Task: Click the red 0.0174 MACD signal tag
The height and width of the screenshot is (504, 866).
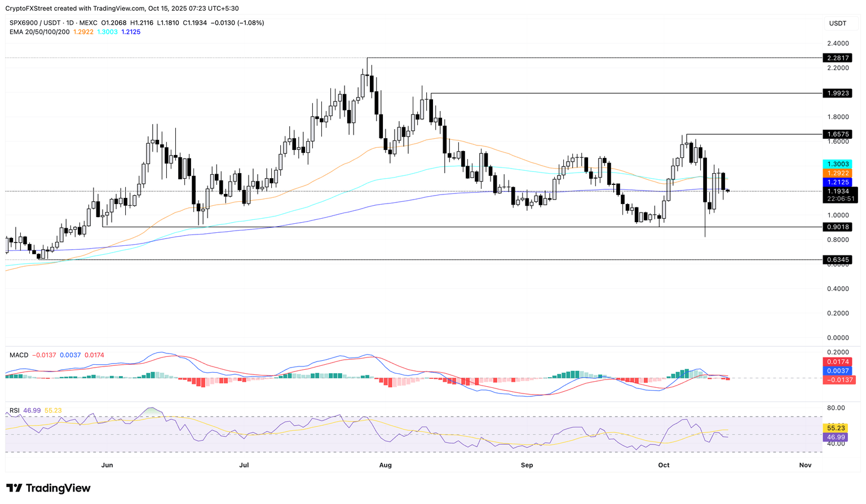Action: [837, 362]
